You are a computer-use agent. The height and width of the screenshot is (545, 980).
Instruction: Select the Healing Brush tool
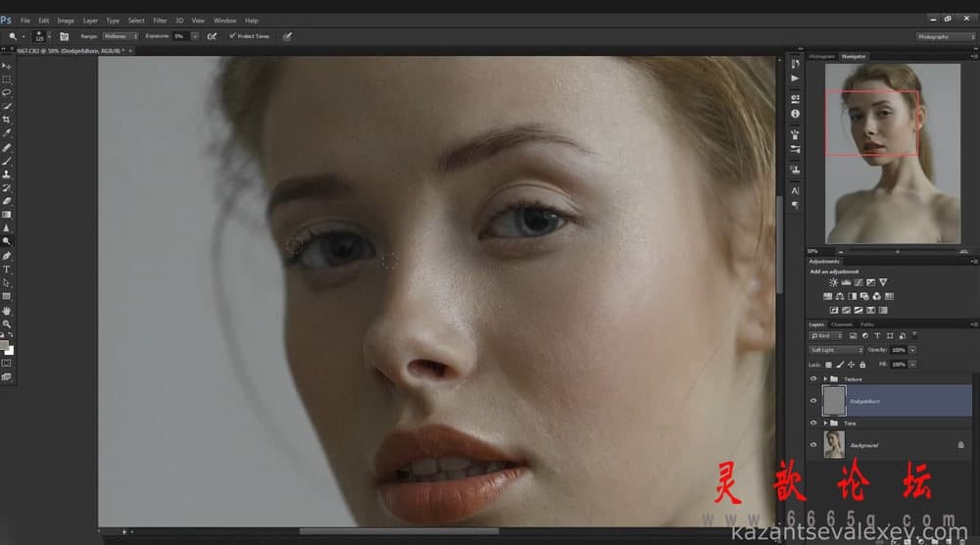coord(6,147)
